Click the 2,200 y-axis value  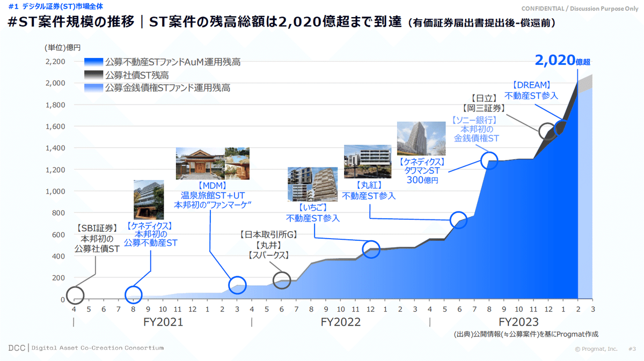[55, 62]
